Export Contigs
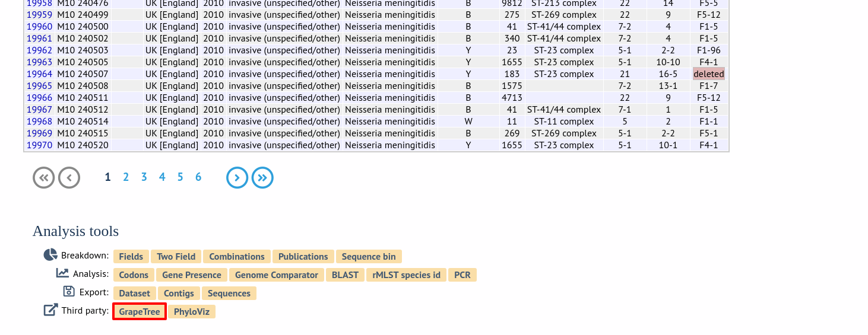868x335 pixels. 179,293
